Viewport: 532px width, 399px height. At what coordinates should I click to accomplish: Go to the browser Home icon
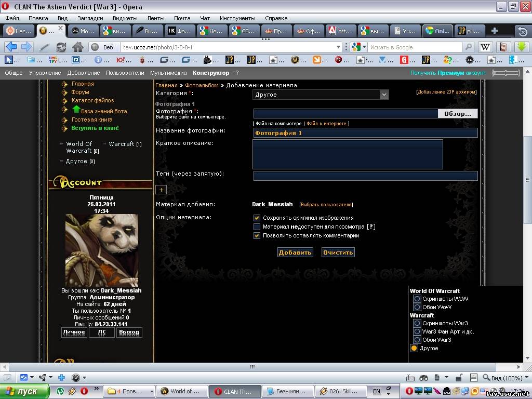[x=78, y=47]
